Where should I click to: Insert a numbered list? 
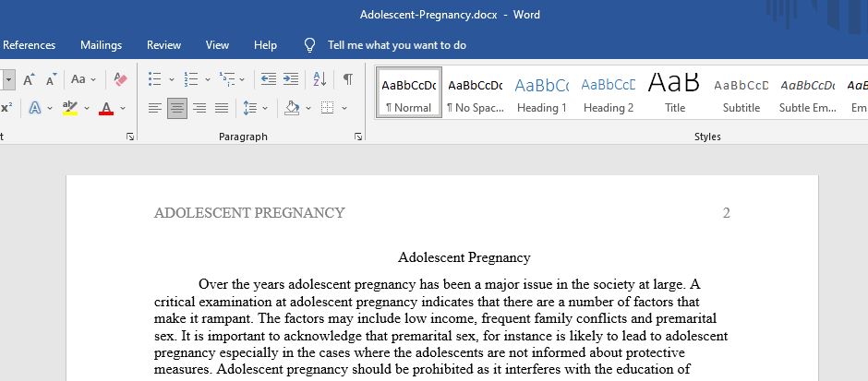(191, 79)
